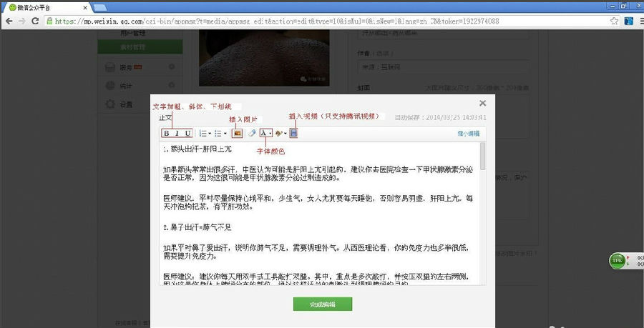Click the browser back arrow
The image size is (644, 328).
coord(9,21)
